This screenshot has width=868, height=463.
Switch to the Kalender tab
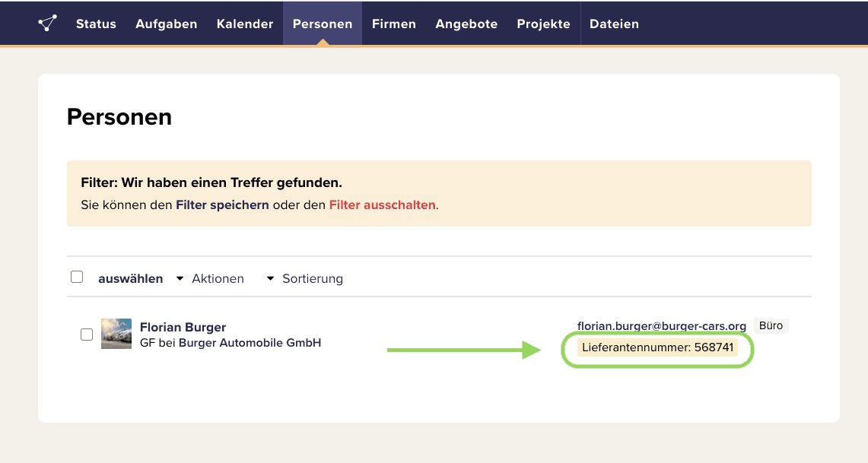[244, 24]
